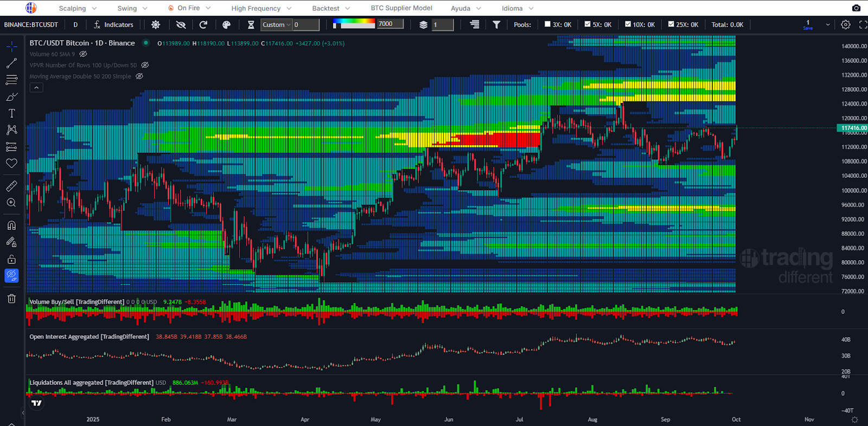Open the chart patterns tool
The width and height of the screenshot is (868, 426).
click(x=11, y=130)
